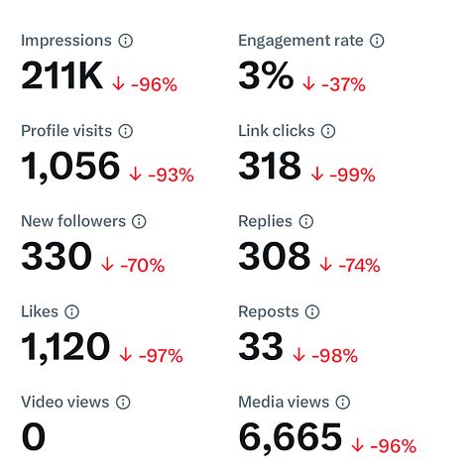Select the 308 replies count
476x475 pixels.
click(x=275, y=256)
